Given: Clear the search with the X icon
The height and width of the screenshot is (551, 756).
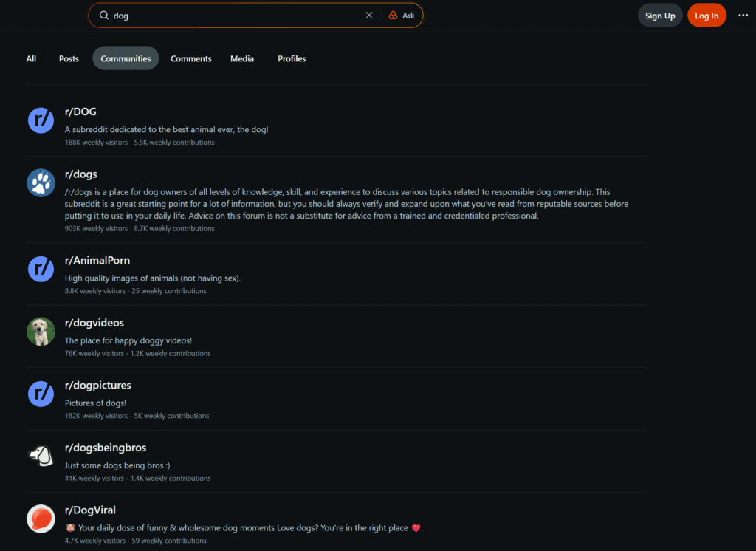Looking at the screenshot, I should [369, 16].
